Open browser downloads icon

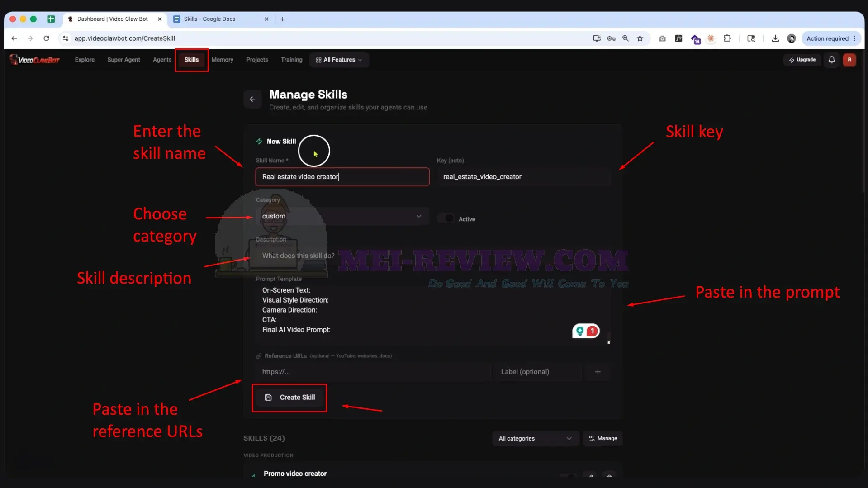[x=775, y=38]
